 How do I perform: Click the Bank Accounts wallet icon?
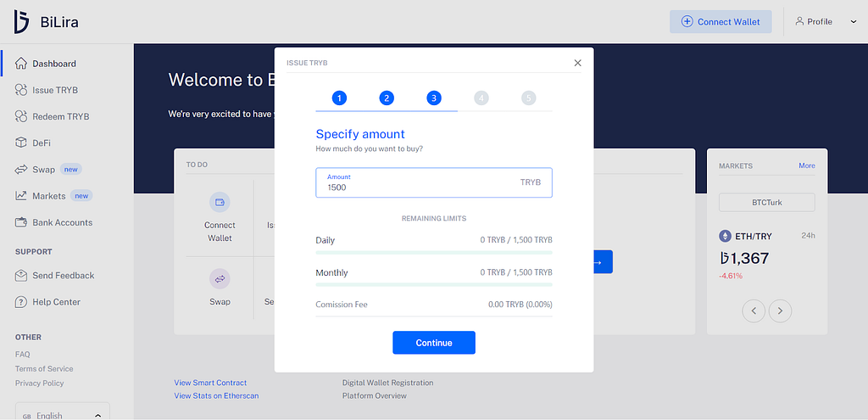pos(21,222)
